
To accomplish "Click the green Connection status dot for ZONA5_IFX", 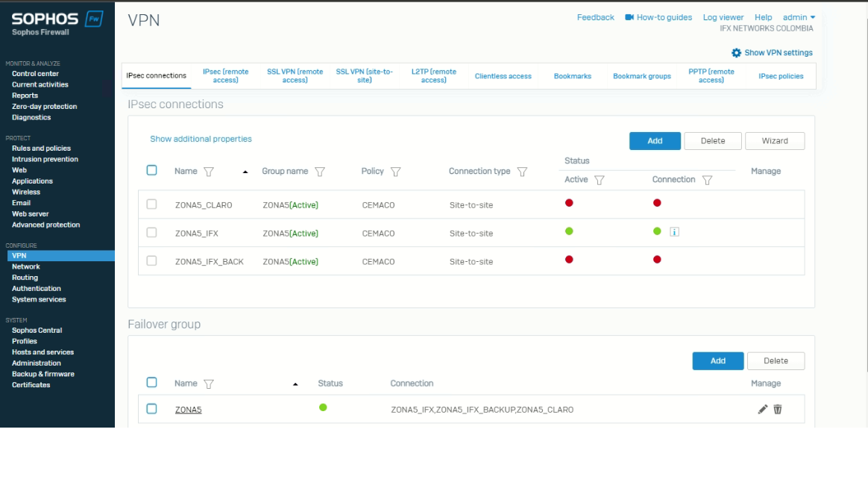I will pyautogui.click(x=657, y=231).
